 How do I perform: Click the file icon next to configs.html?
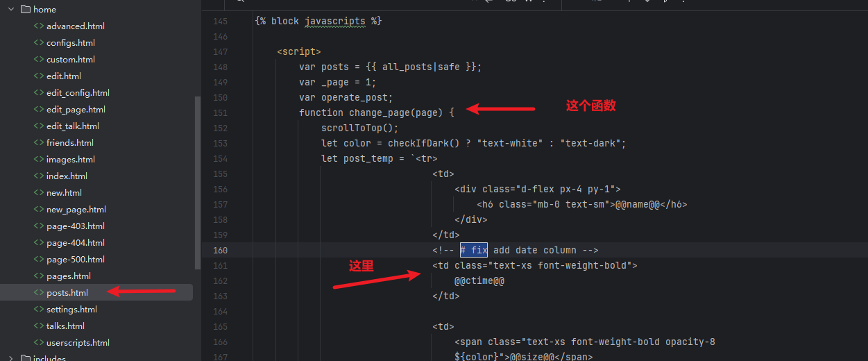39,43
